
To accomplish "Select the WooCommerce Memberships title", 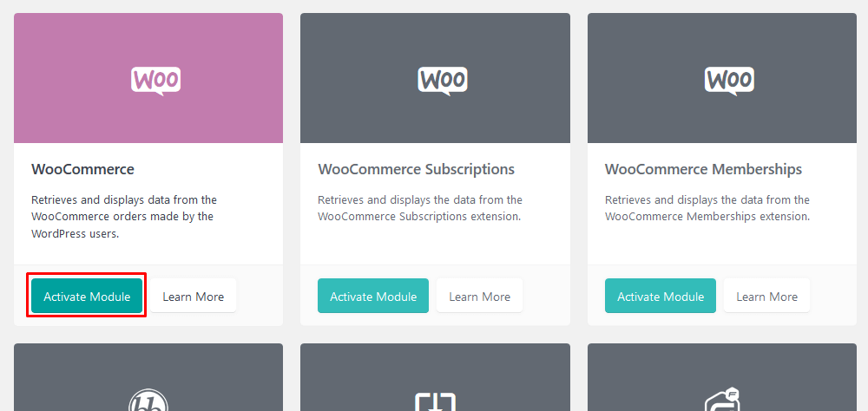I will (x=704, y=169).
